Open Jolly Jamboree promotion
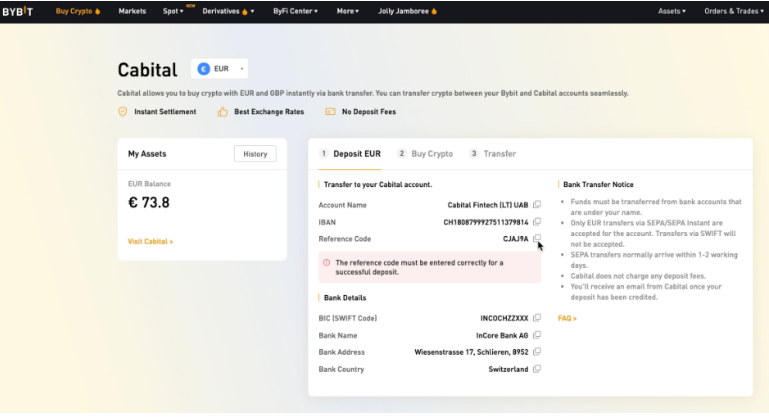769x419 pixels. (407, 11)
